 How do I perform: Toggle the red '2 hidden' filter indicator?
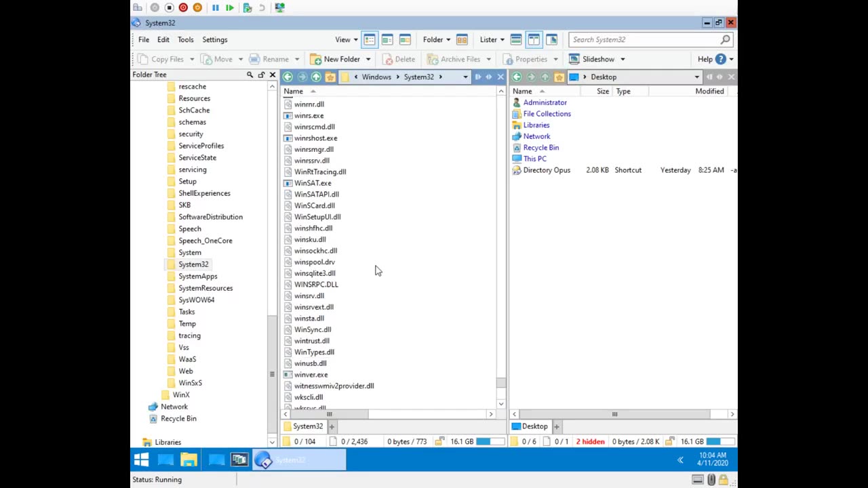590,441
